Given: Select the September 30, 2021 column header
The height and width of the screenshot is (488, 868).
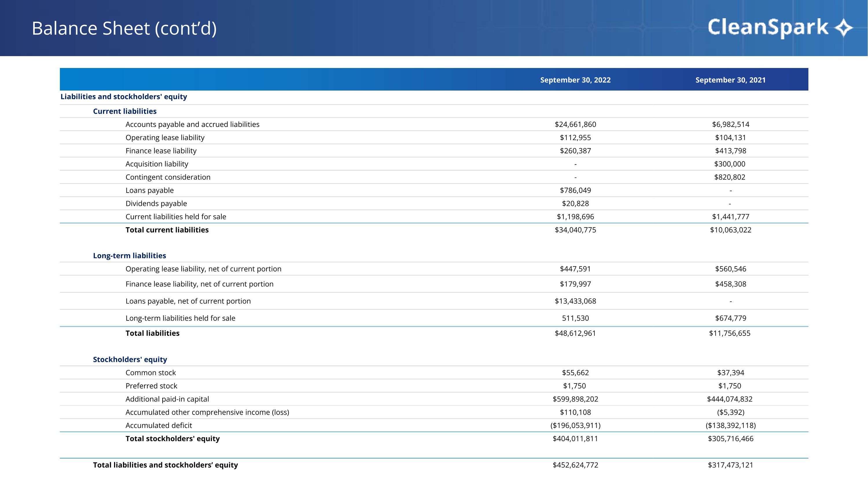Looking at the screenshot, I should (730, 80).
